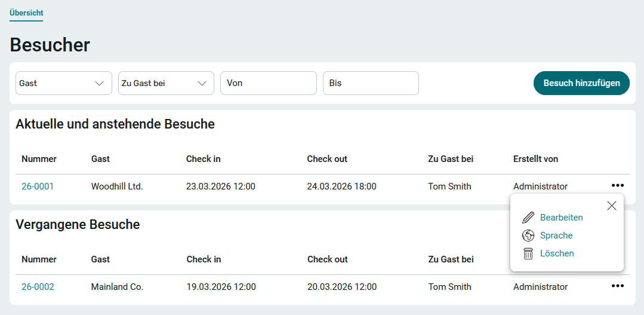Click the pencil icon next to Bearbeiten
The width and height of the screenshot is (644, 315).
coord(528,218)
